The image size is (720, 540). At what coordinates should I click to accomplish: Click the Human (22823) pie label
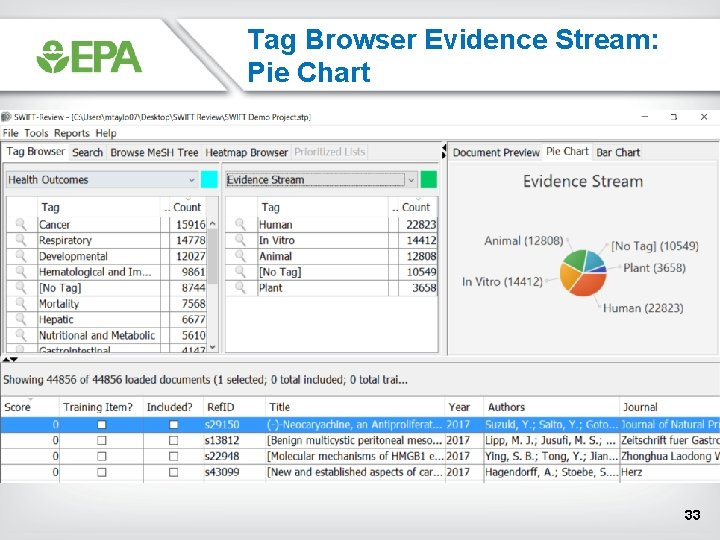(643, 308)
